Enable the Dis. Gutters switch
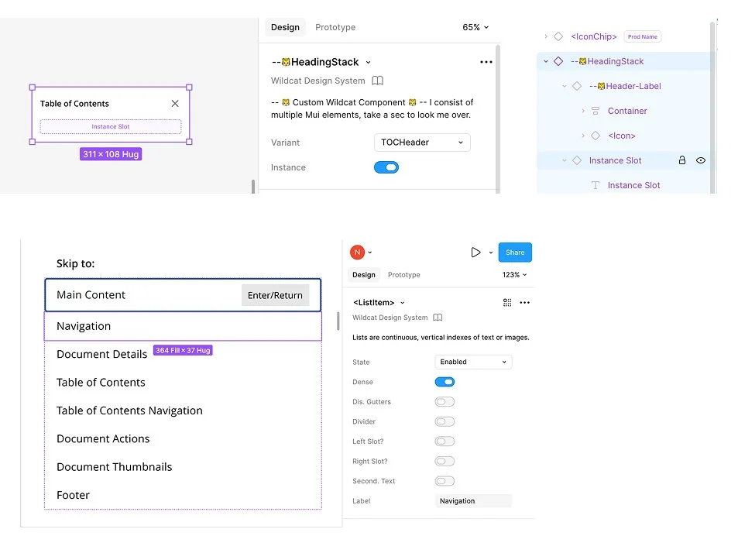Screen dimensions: 738x560 point(445,402)
